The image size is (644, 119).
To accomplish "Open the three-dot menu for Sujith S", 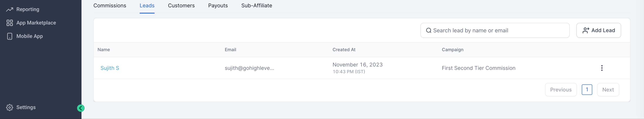I will 602,68.
